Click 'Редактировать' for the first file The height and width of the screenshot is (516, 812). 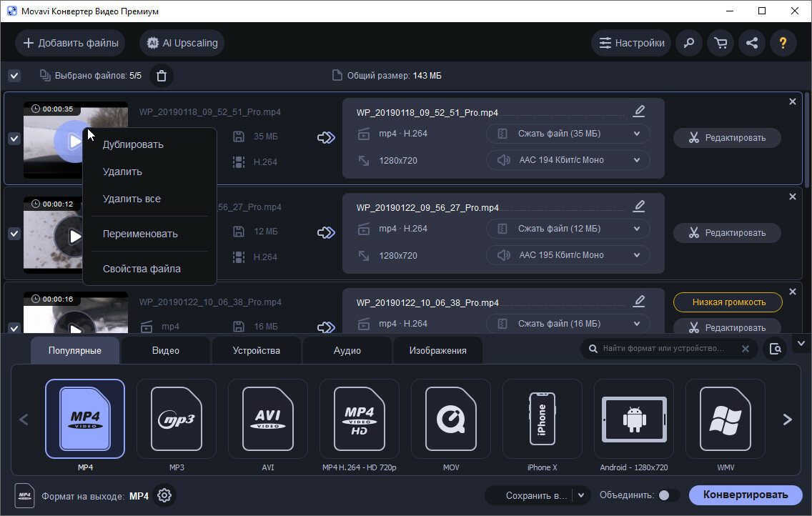727,138
